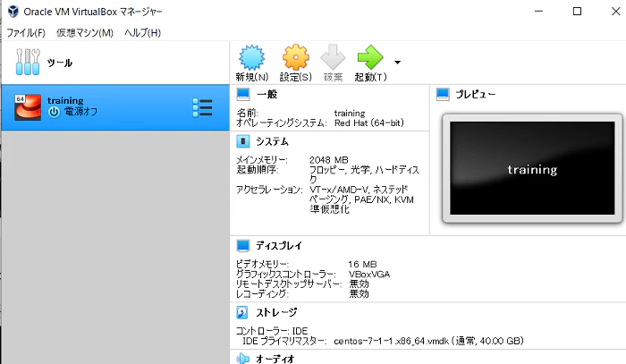Image resolution: width=626 pixels, height=364 pixels.
Task: Open the General (一般) section heading
Action: click(x=267, y=94)
